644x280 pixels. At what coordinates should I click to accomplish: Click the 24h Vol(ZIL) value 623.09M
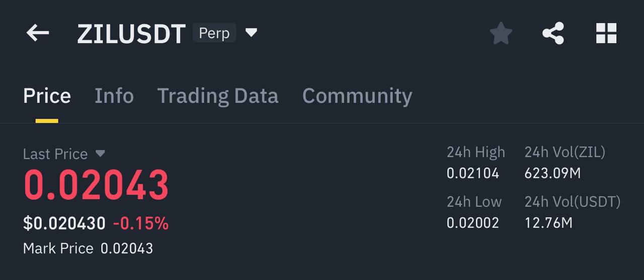coord(552,174)
